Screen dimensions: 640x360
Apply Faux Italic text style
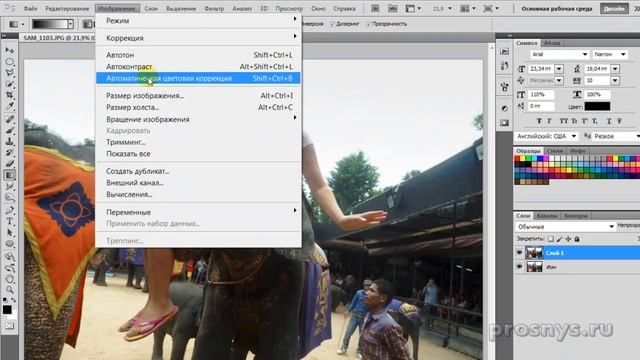click(x=549, y=121)
